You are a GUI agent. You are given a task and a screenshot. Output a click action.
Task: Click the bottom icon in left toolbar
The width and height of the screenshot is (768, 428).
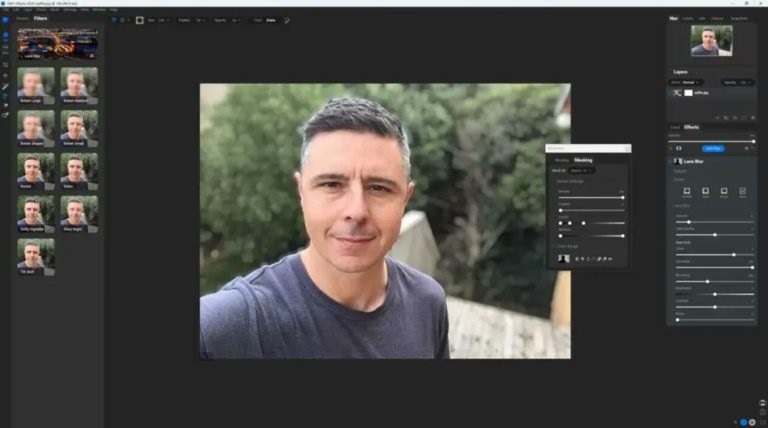click(5, 116)
